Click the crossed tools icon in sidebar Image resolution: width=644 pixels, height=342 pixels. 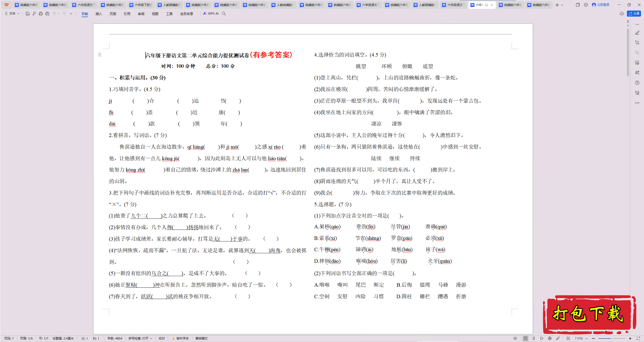637,73
